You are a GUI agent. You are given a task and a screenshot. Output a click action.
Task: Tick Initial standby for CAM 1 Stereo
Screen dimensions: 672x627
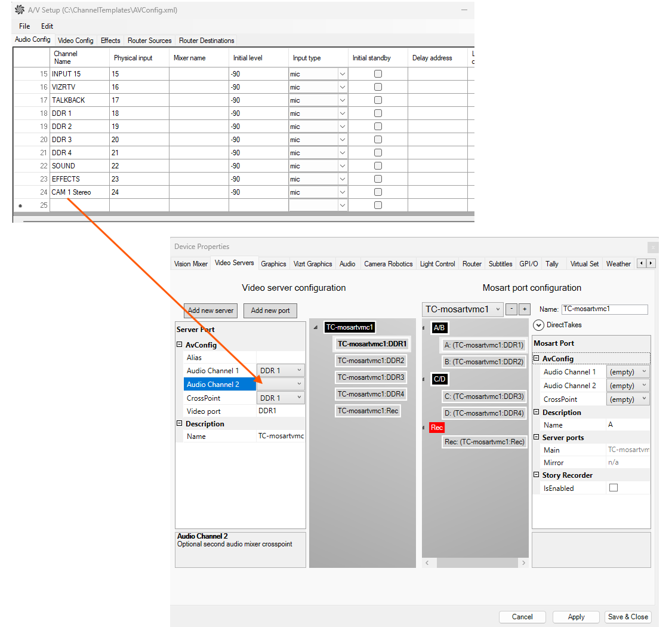click(378, 192)
